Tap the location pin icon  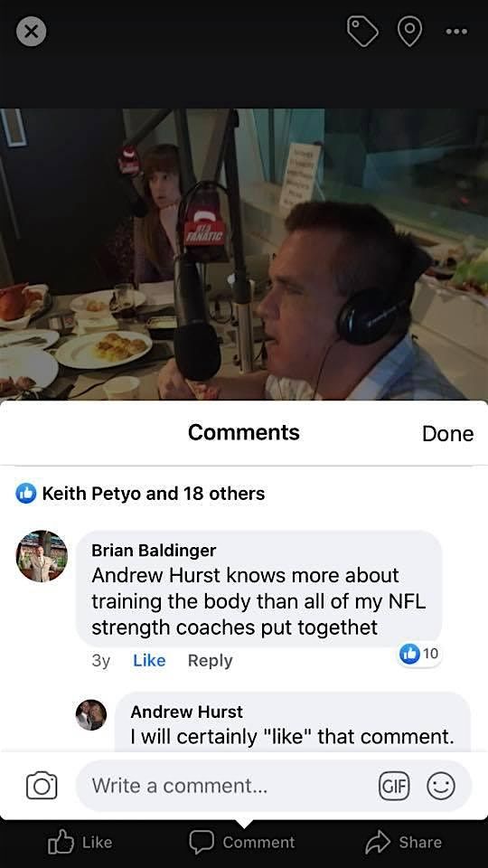click(410, 31)
